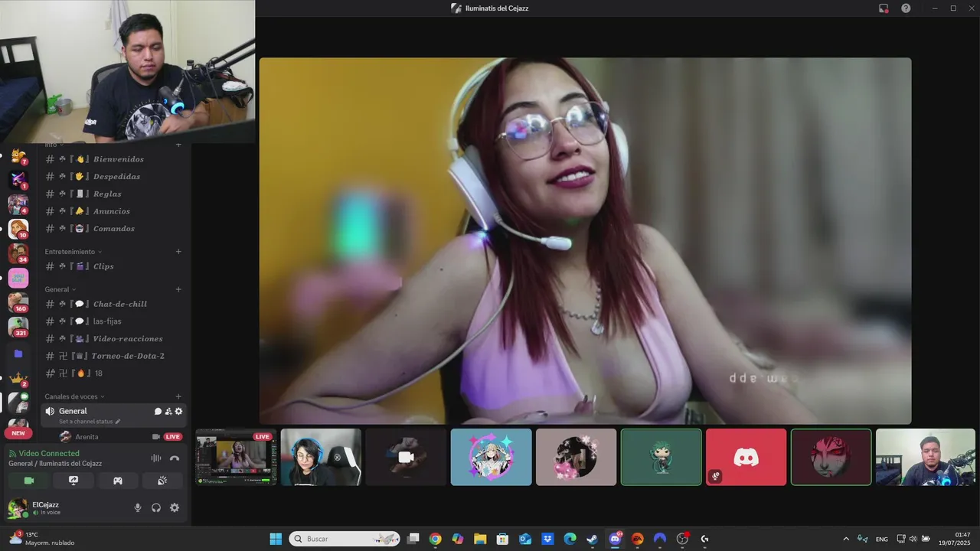The image size is (980, 551).
Task: Open Discord user settings gear
Action: (175, 507)
